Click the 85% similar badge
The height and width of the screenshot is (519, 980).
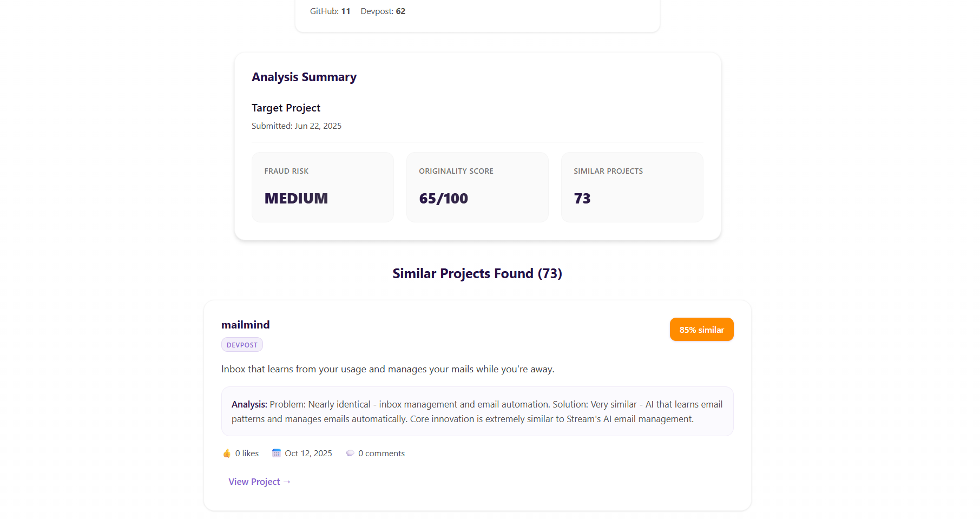point(701,330)
